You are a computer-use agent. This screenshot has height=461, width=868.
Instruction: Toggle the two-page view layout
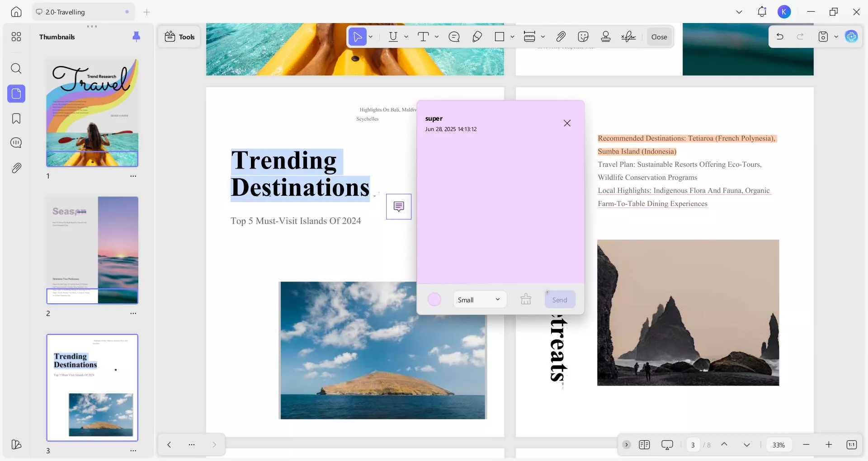click(x=644, y=445)
